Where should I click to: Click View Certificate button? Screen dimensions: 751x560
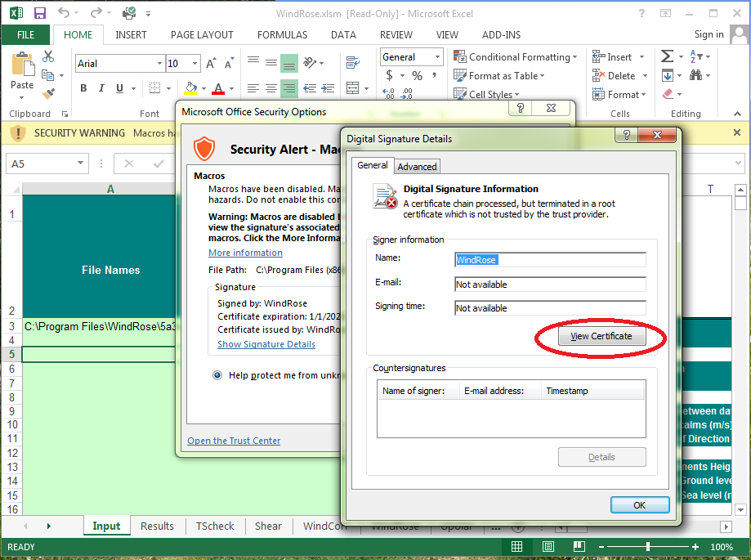click(x=601, y=336)
